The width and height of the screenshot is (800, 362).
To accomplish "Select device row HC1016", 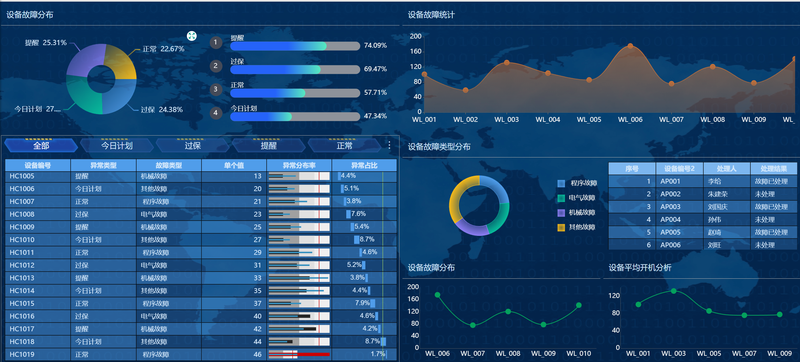I will pyautogui.click(x=201, y=316).
